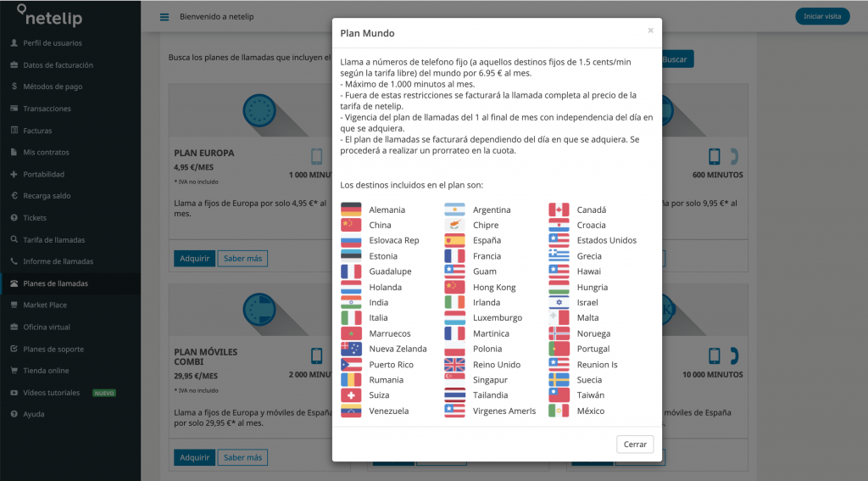Click the Plan Europa mobile phone icon
Viewport: 868px width, 481px height.
coord(317,156)
